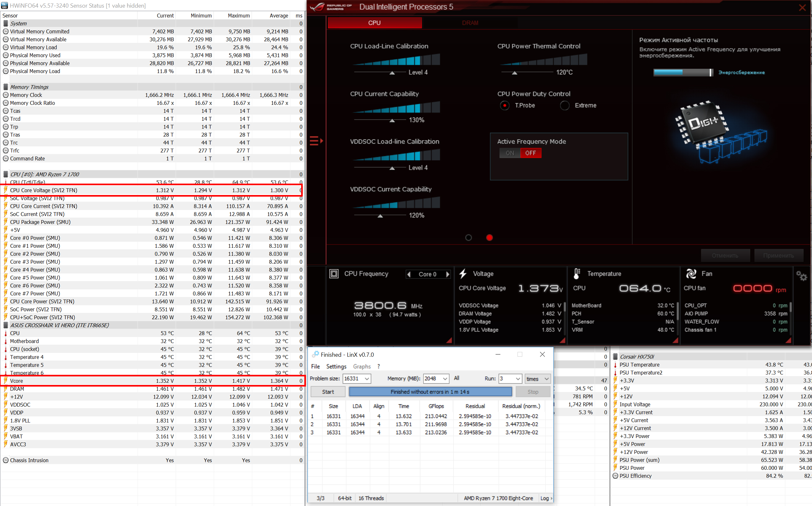Switch to the DRAM tab
This screenshot has width=812, height=506.
(470, 23)
